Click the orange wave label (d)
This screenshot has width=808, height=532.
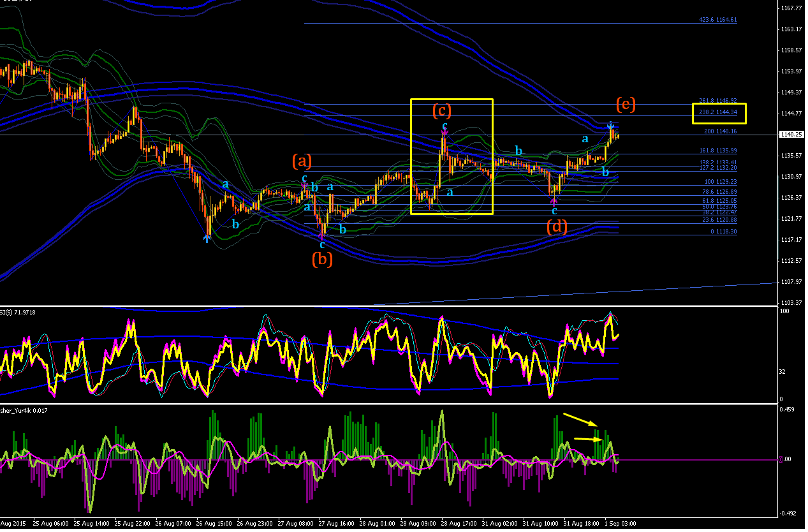pos(557,226)
